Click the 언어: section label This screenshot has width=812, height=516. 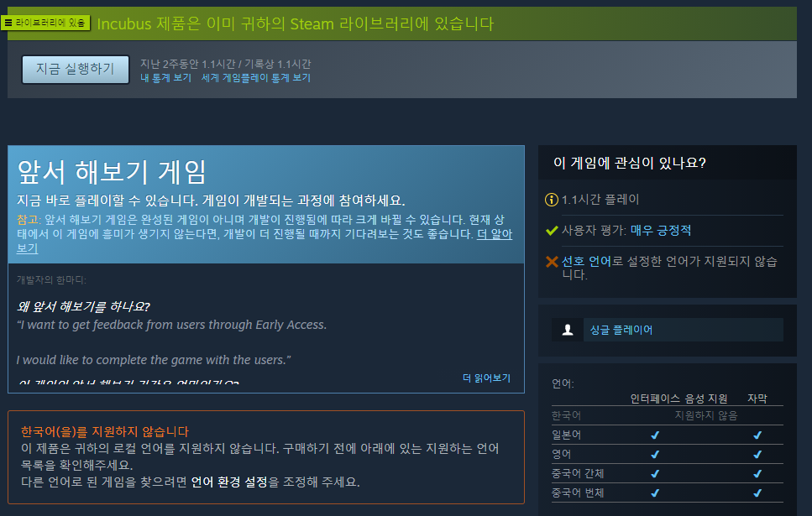563,383
